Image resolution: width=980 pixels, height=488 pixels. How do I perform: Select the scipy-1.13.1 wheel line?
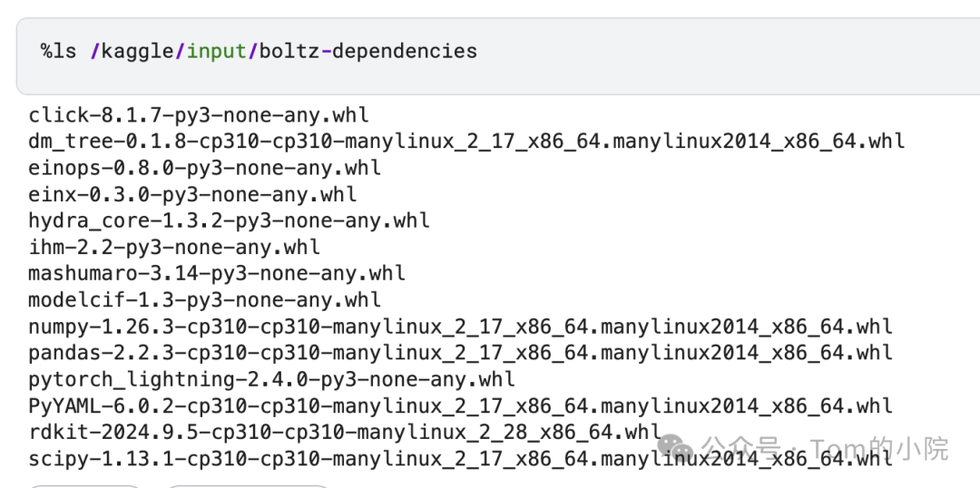tap(461, 459)
